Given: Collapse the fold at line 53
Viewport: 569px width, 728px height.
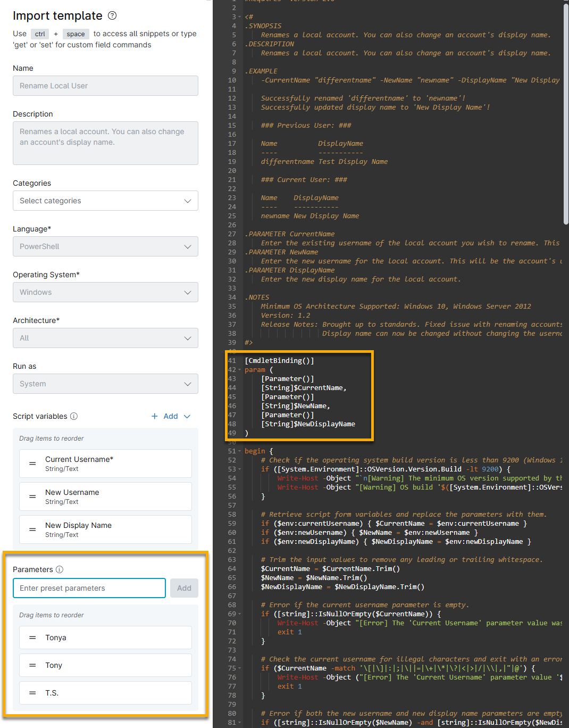Looking at the screenshot, I should (x=240, y=469).
